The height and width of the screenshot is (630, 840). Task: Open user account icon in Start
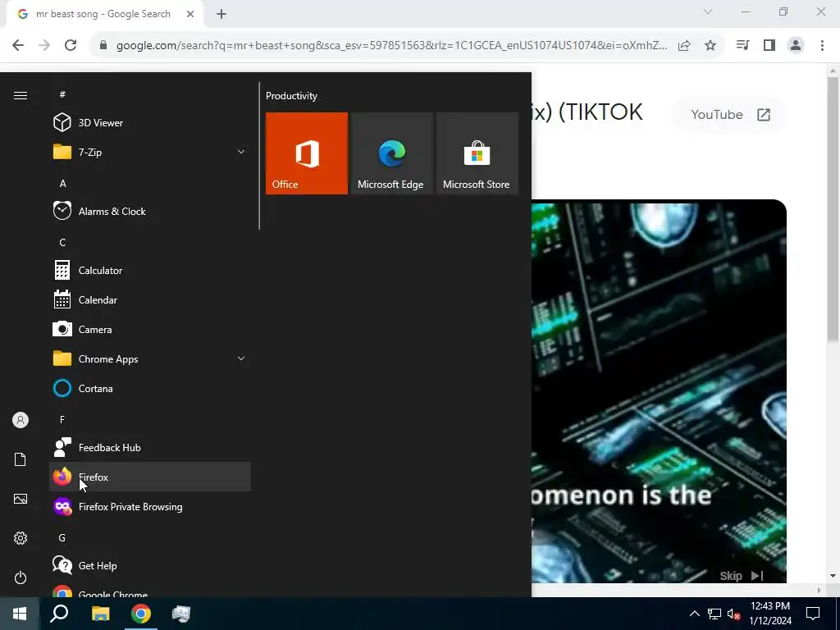coord(21,420)
